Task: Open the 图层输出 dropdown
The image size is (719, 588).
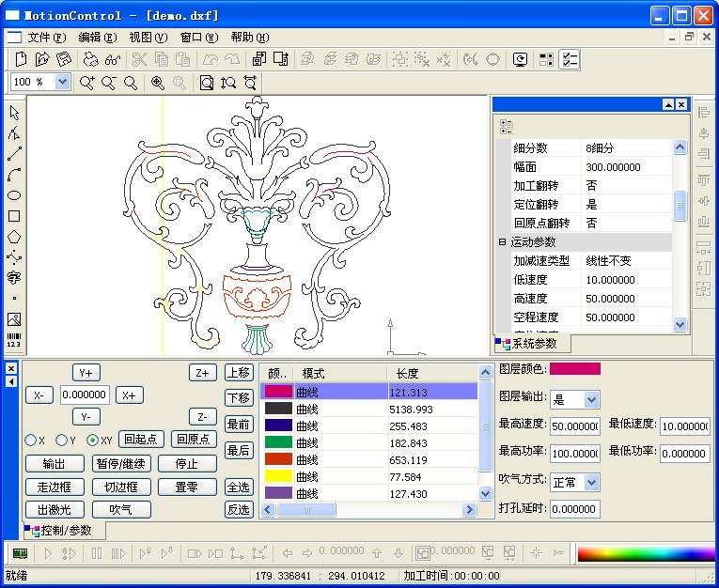Action: coord(591,399)
